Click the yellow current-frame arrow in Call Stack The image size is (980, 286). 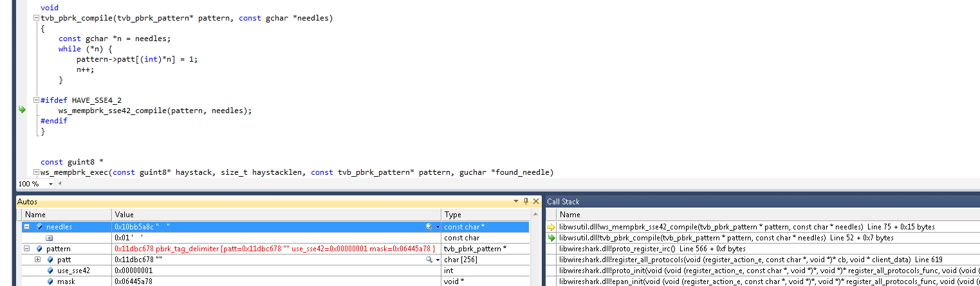click(551, 227)
